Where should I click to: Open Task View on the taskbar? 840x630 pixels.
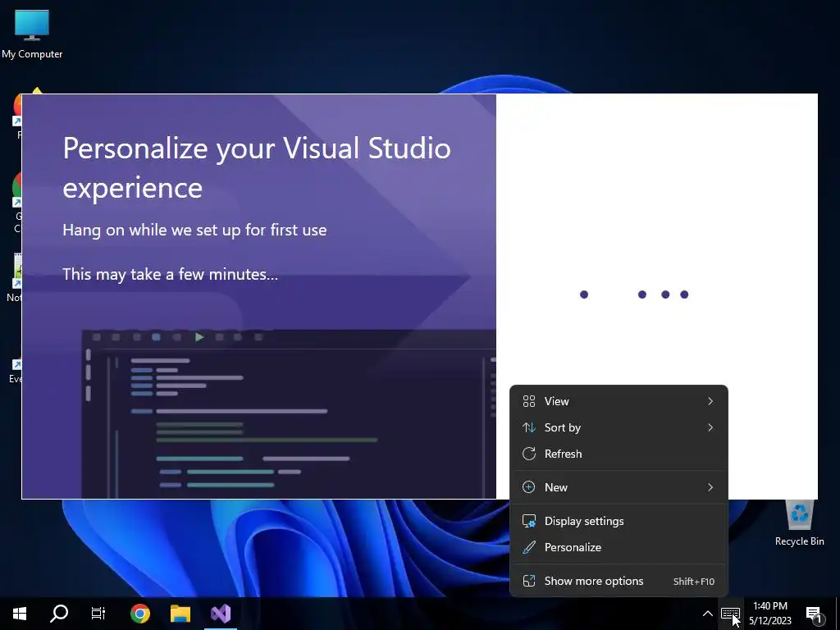[x=98, y=614]
